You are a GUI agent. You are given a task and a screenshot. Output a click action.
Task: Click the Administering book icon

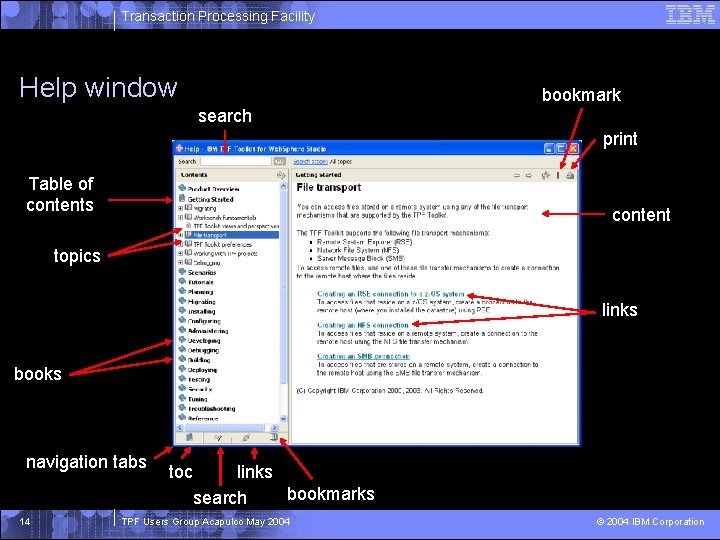(x=182, y=330)
